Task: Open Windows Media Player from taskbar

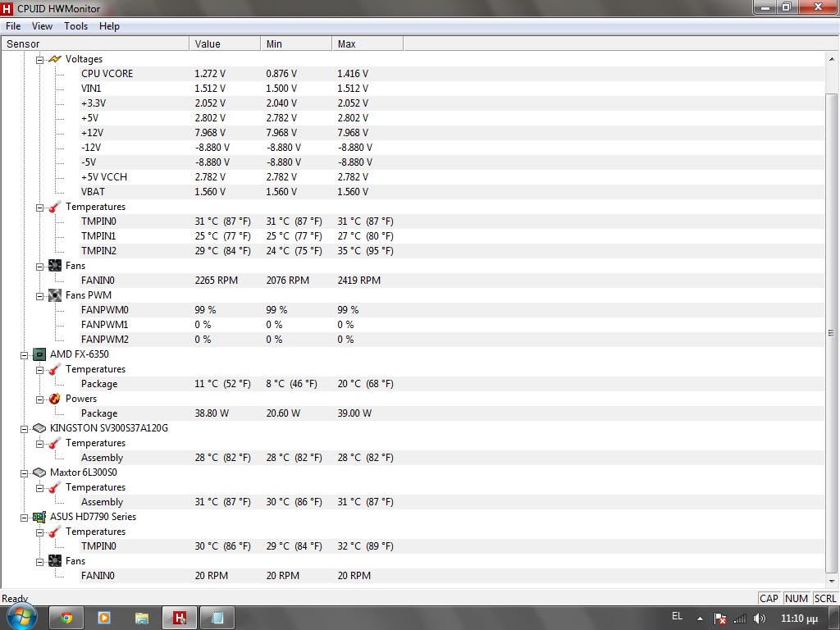Action: click(x=104, y=618)
